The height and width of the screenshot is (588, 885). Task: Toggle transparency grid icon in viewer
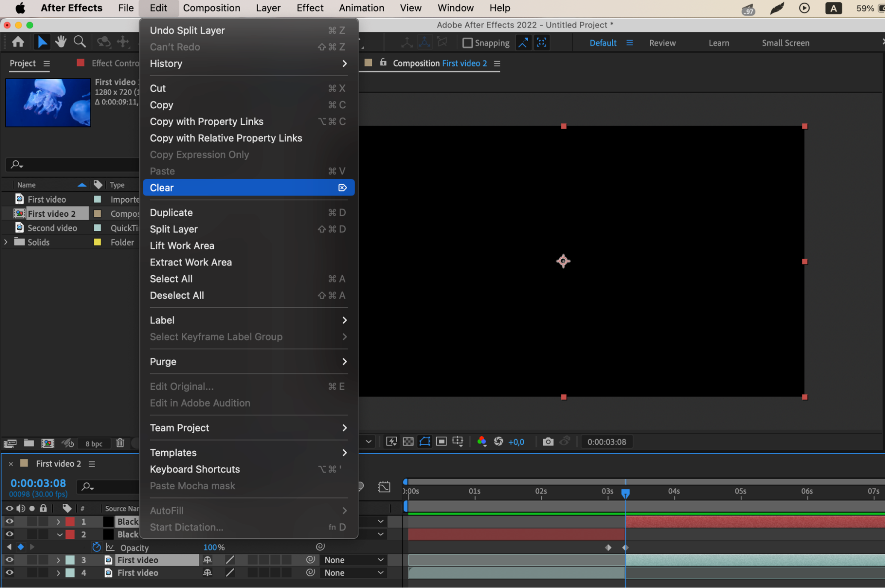(x=408, y=442)
